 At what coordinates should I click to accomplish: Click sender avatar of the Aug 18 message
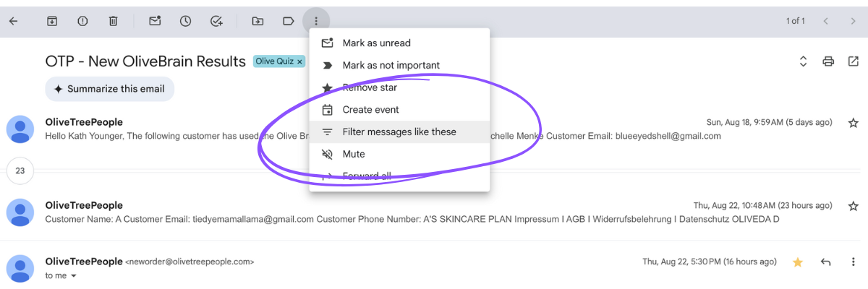pyautogui.click(x=20, y=129)
